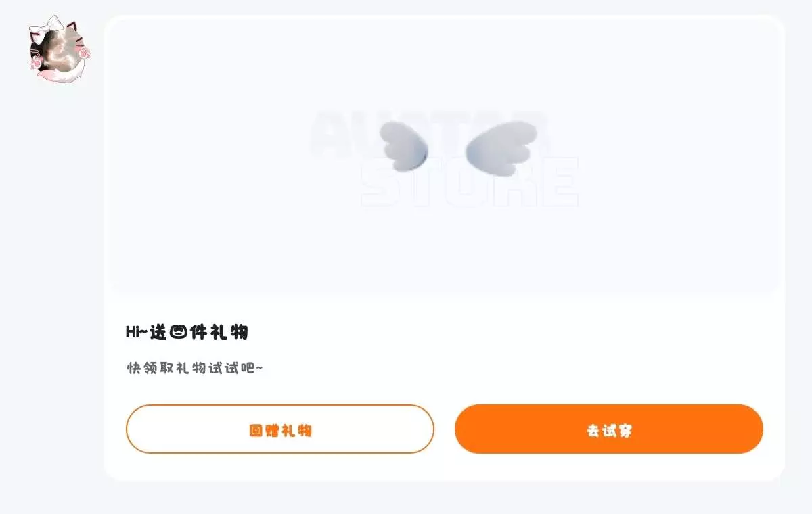Click the "快领取礼物试试吧~" subtitle text
Viewport: 812px width, 514px height.
tap(195, 368)
